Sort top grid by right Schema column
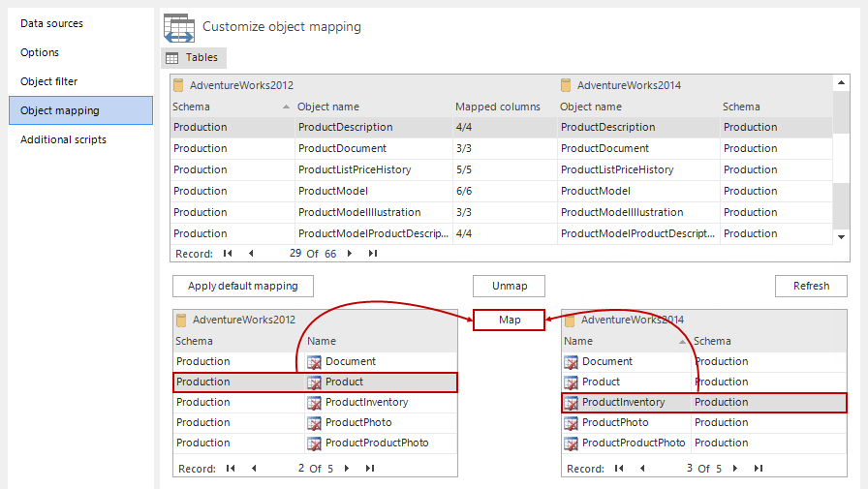868x489 pixels. [x=775, y=107]
